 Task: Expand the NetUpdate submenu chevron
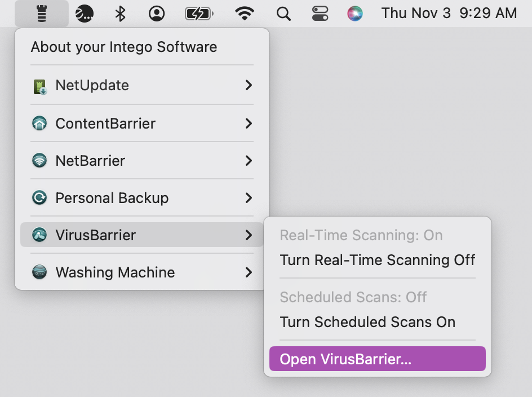click(249, 85)
